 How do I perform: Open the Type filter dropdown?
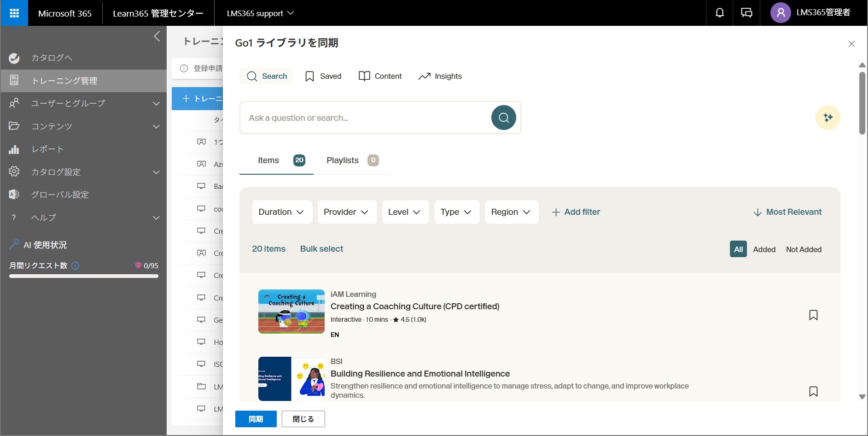pos(457,212)
